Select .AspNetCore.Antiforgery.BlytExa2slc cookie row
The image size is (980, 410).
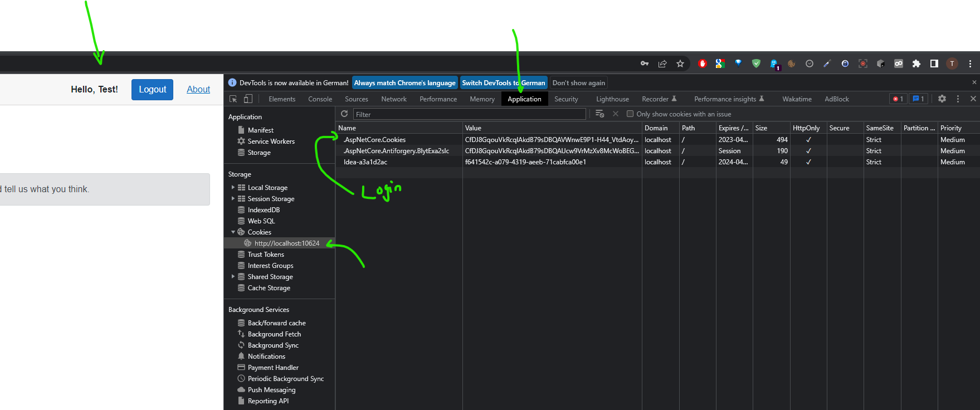tap(657, 151)
